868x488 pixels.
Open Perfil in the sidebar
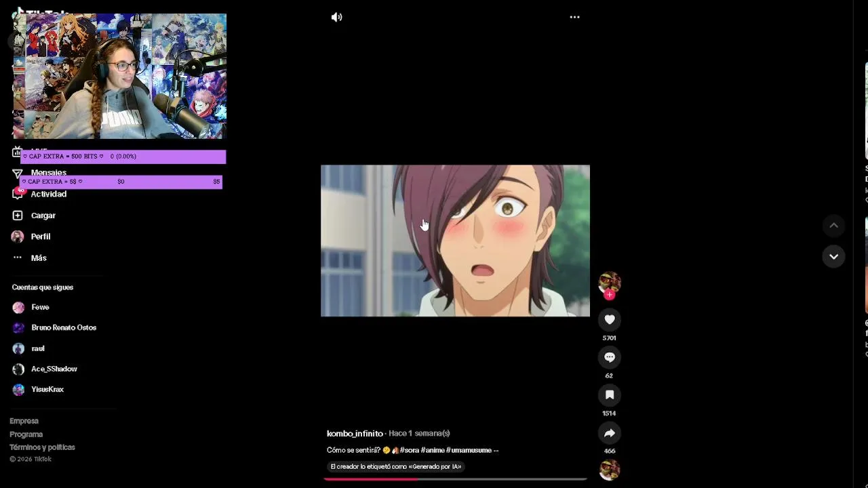[41, 237]
